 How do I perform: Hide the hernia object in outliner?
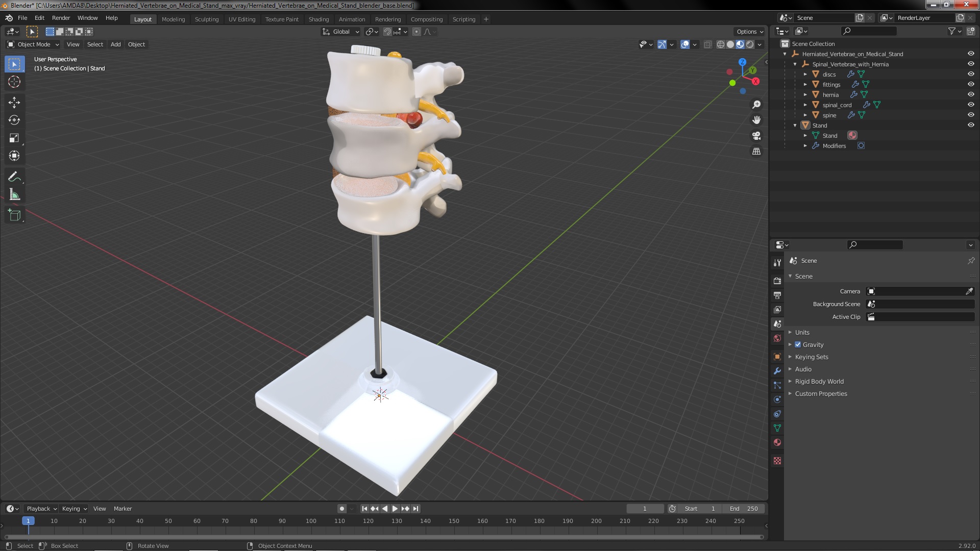[x=971, y=94]
